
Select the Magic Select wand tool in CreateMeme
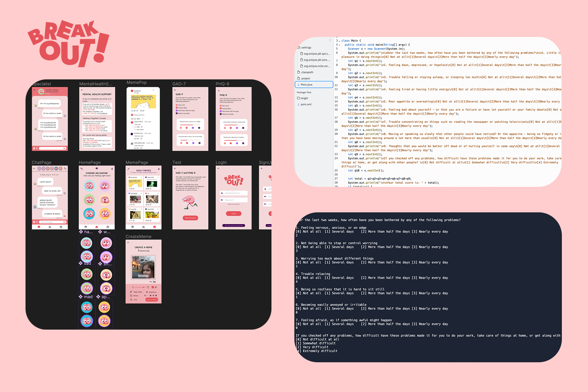131,292
